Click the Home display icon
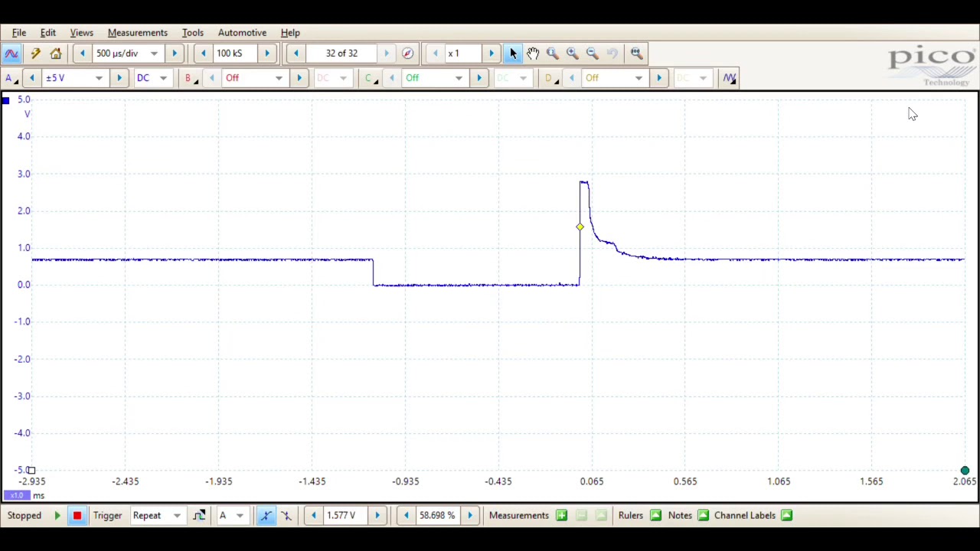Screen dimensions: 980x551 pyautogui.click(x=56, y=54)
